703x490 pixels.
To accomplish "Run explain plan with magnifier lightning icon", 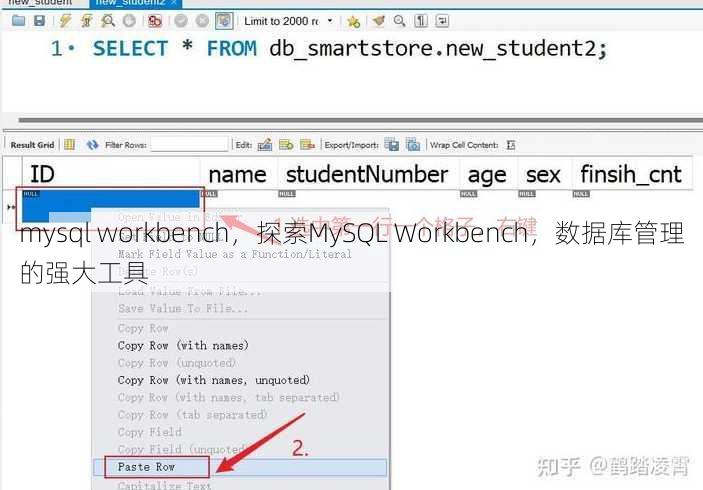I will [108, 21].
